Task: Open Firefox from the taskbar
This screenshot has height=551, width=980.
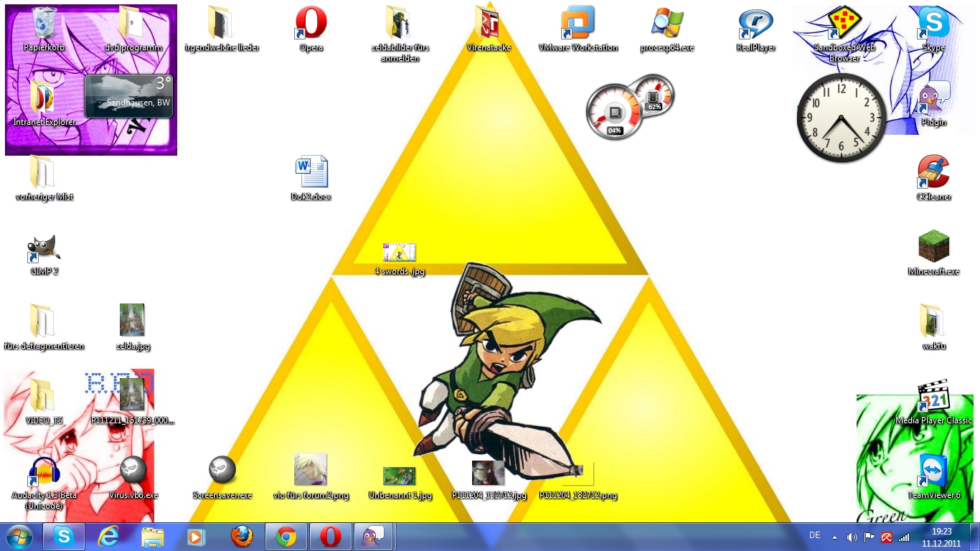Action: (242, 536)
